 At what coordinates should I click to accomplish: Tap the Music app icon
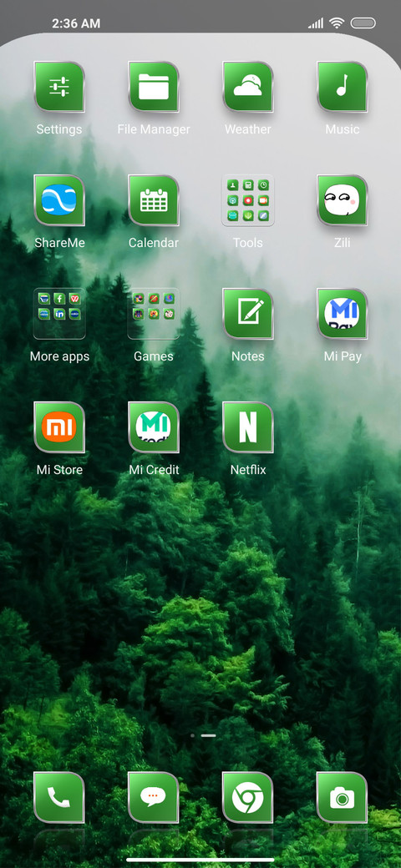pos(343,87)
